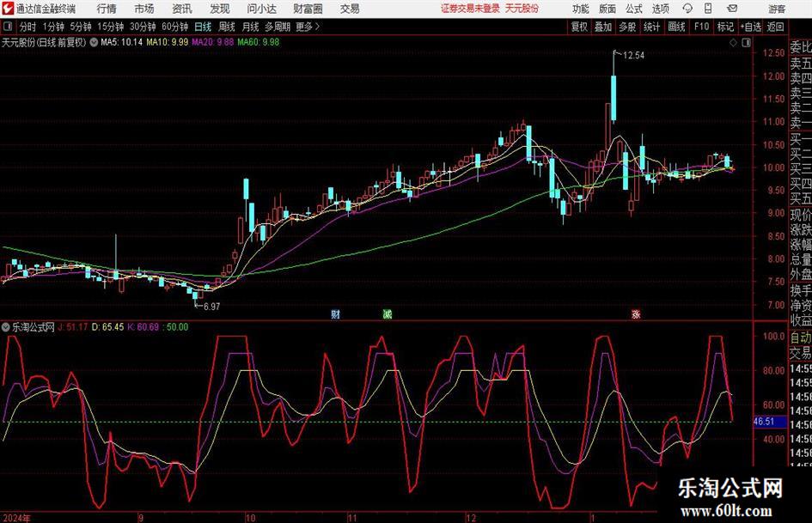Click the headset customer service icon
812x523 pixels.
point(687,9)
